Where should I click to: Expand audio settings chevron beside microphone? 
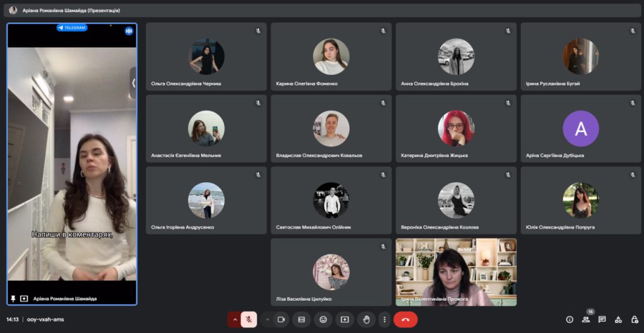(x=235, y=319)
